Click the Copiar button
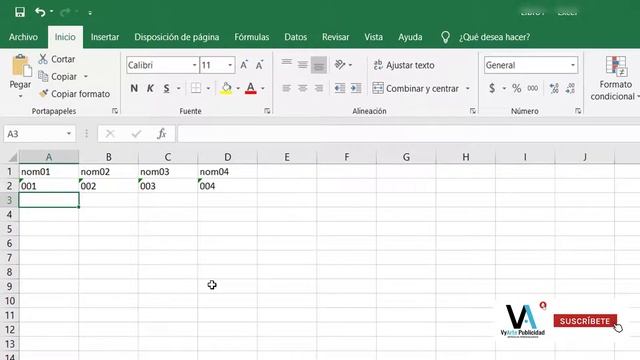This screenshot has width=640, height=360. point(58,76)
